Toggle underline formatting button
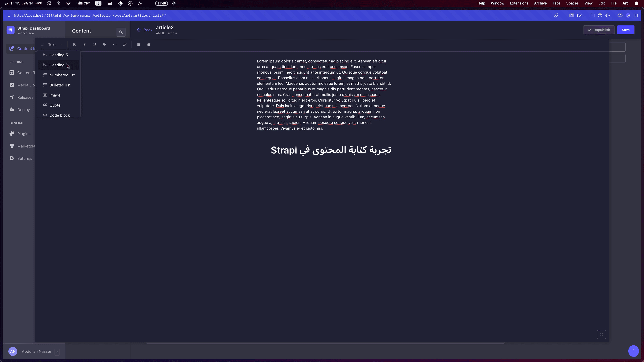Image resolution: width=644 pixels, height=362 pixels. click(x=94, y=45)
